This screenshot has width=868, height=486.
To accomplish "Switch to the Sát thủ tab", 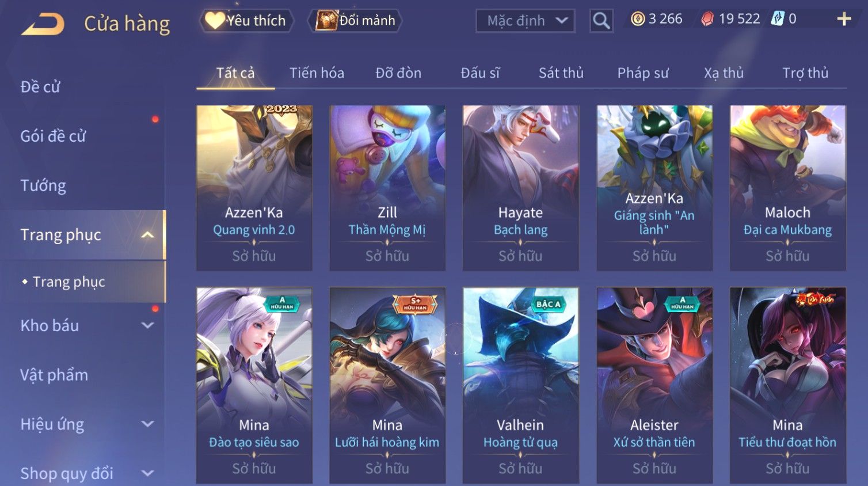I will click(561, 73).
